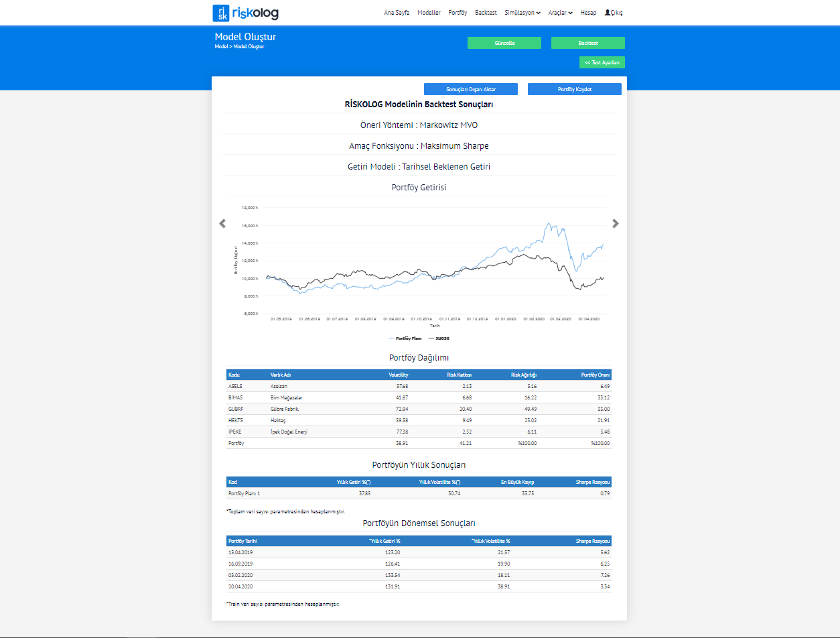Screen dimensions: 840x638
Task: Click Sonuçları Dışarı Aktar button
Action: coord(471,89)
